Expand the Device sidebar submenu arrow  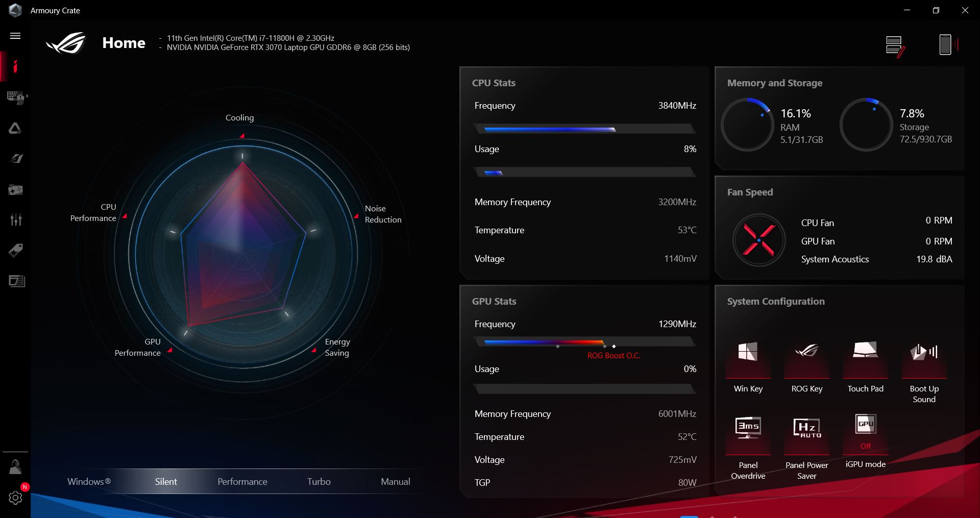coord(27,96)
